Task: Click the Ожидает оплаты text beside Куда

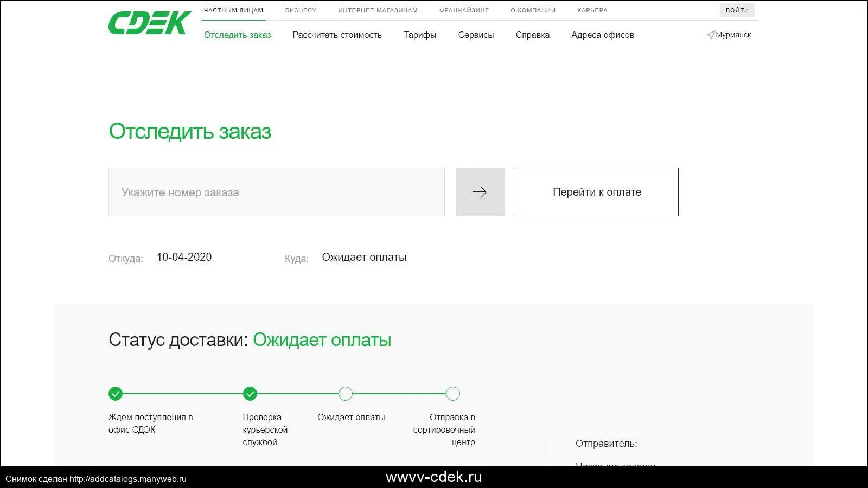Action: [x=364, y=257]
